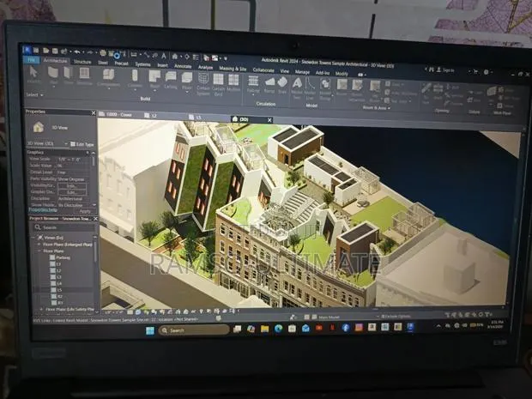Switch to the Manage ribbon tab
This screenshot has width=532, height=399.
tap(302, 72)
